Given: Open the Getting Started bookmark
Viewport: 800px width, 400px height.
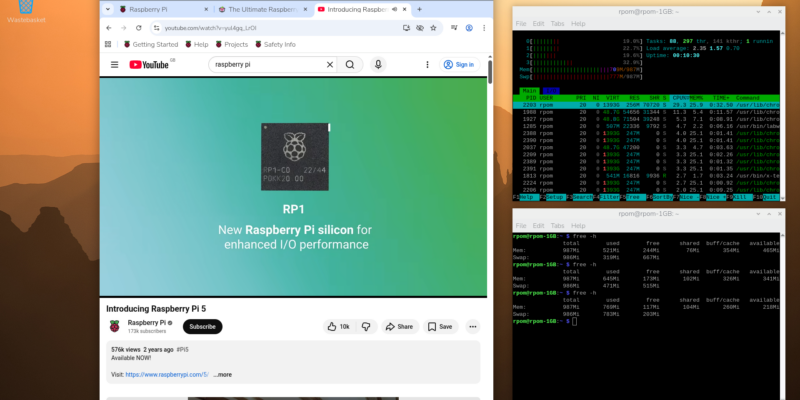Looking at the screenshot, I should 151,44.
